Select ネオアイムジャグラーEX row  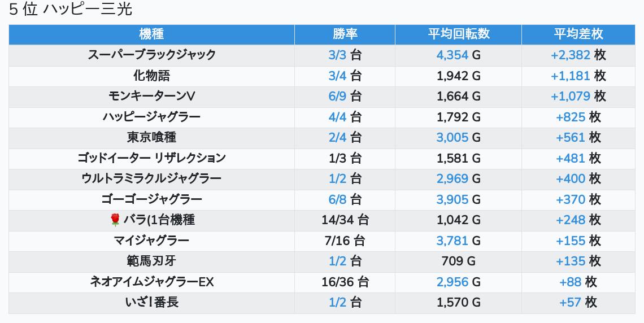[151, 282]
